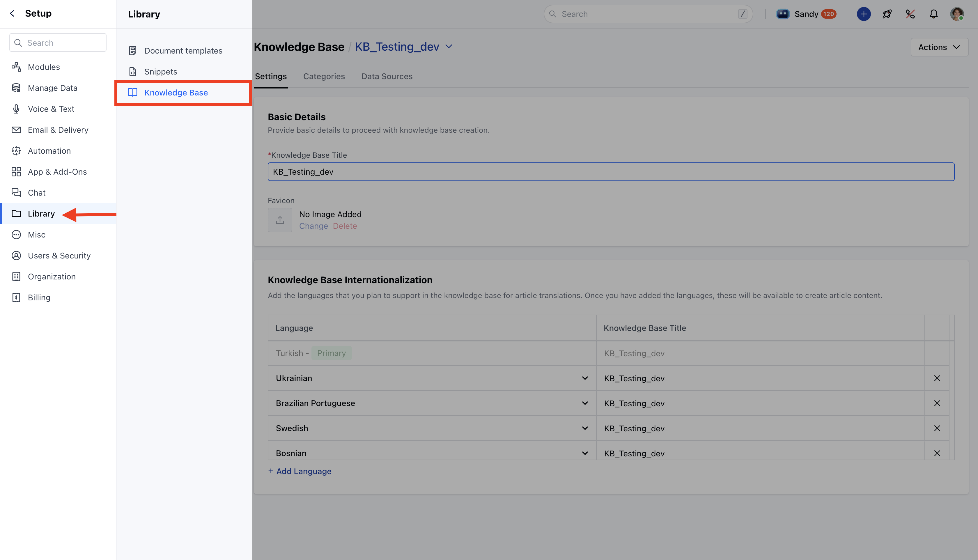Click the Knowledge Base Title input field

coord(611,172)
